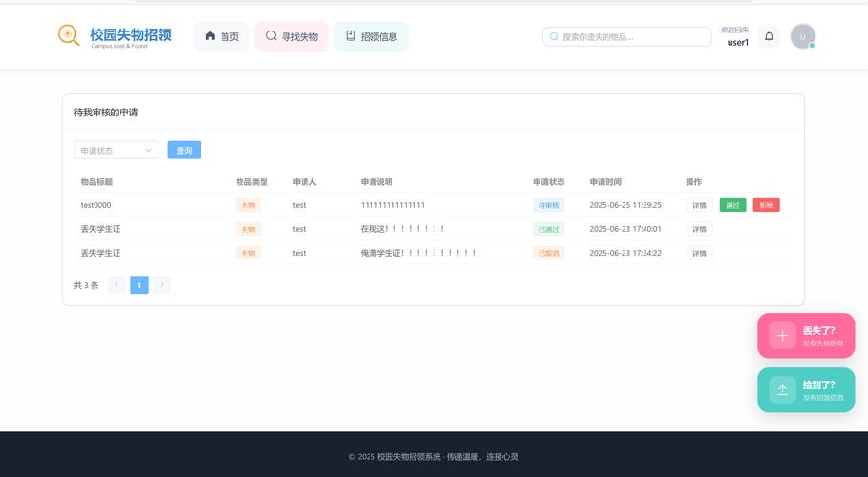Screen dimensions: 868x477
Task: Click the 已取消 status tag
Action: pyautogui.click(x=549, y=254)
